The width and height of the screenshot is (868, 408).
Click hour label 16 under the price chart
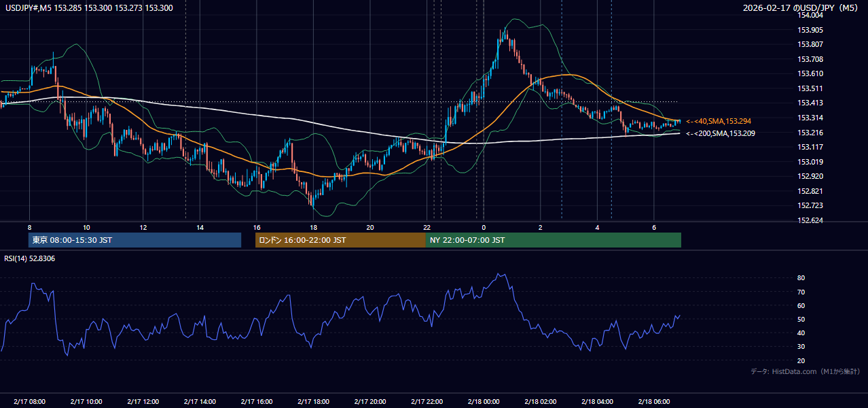pos(257,227)
